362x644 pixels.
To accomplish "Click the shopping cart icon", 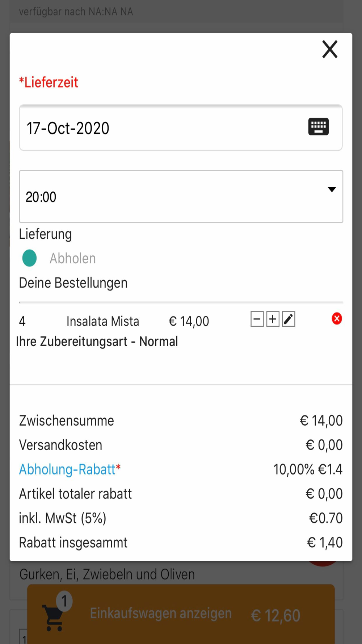I will 54,617.
